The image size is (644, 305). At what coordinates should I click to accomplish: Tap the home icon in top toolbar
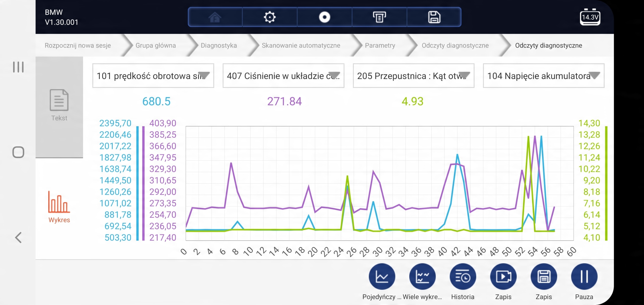click(x=215, y=17)
